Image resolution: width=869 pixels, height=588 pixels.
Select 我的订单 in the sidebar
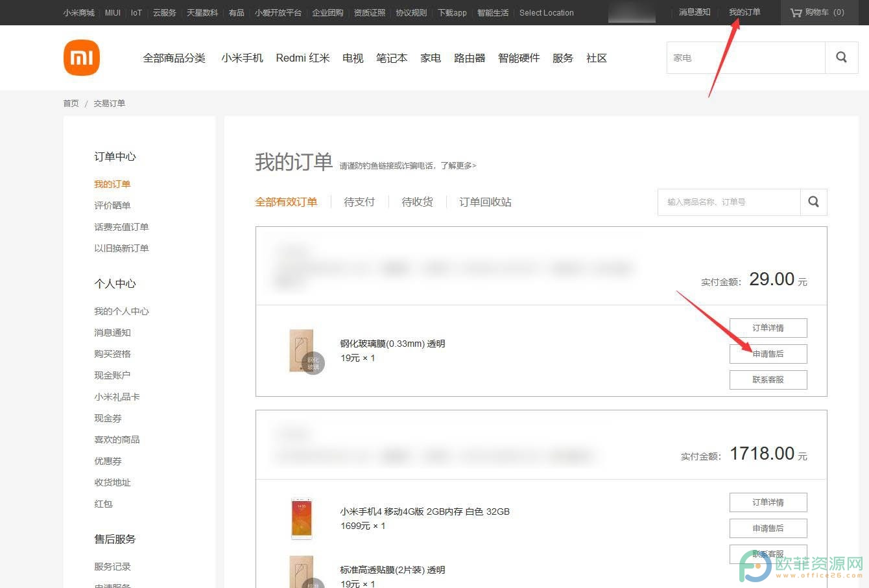pos(112,184)
